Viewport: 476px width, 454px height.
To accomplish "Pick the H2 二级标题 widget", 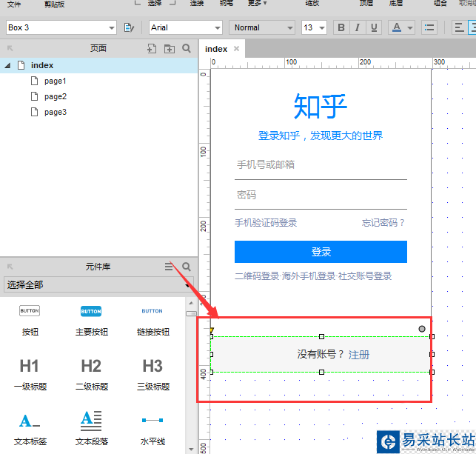I will point(91,375).
